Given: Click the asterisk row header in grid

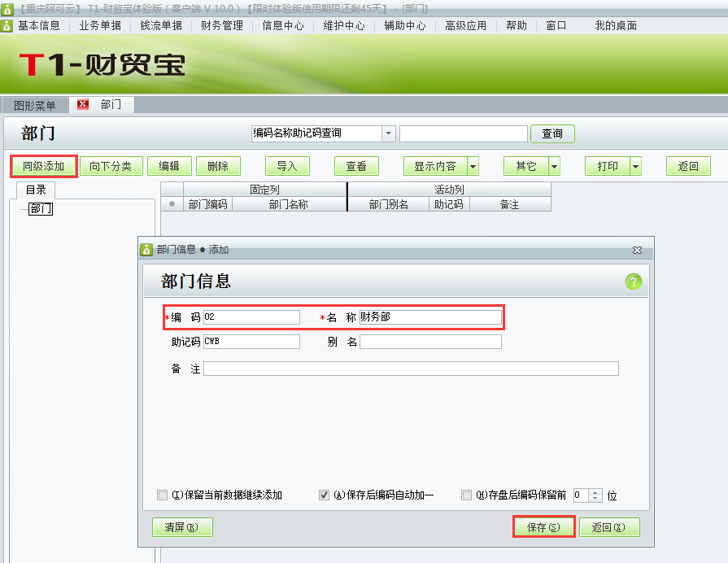Looking at the screenshot, I should pos(172,205).
